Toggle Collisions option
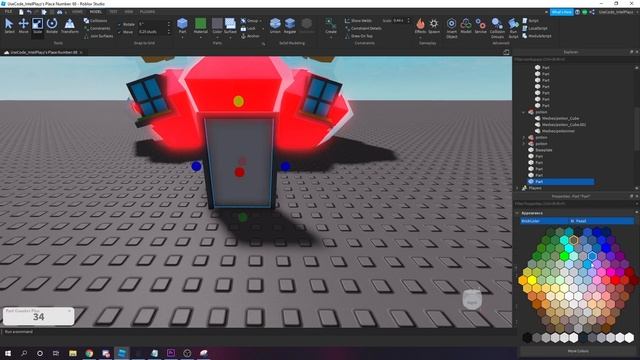This screenshot has height=360, width=640. click(x=96, y=20)
